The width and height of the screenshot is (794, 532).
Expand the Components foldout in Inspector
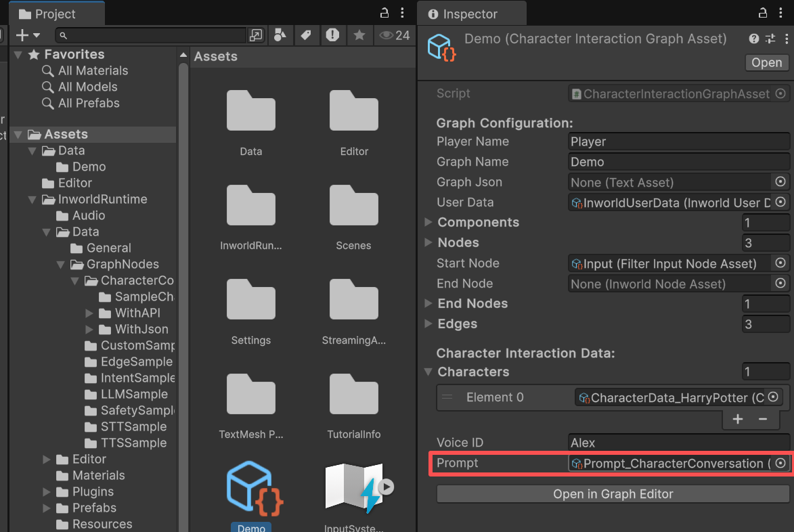[x=428, y=222]
